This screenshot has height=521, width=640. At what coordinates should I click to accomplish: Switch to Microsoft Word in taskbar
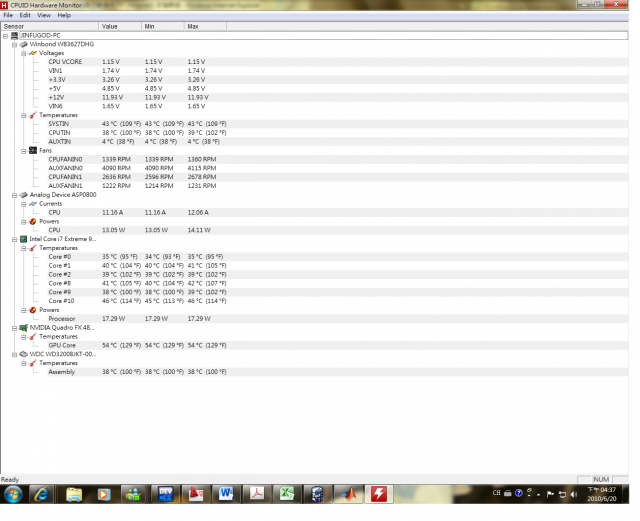click(x=226, y=494)
